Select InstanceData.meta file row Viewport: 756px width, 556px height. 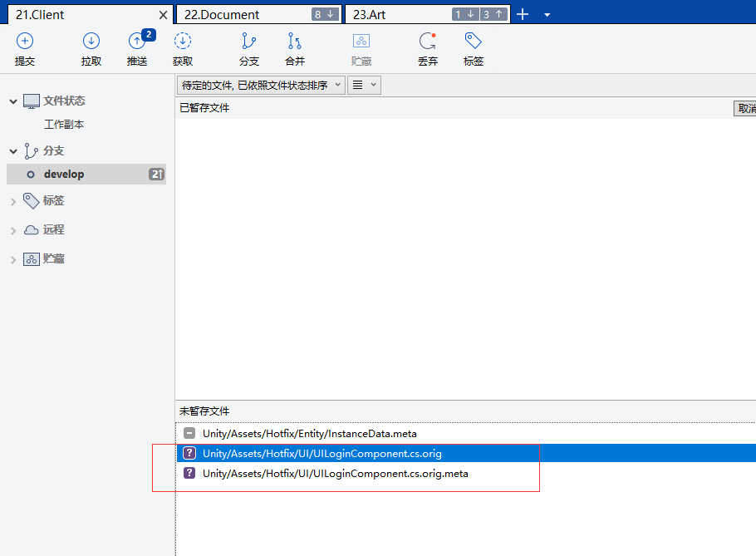[466, 434]
